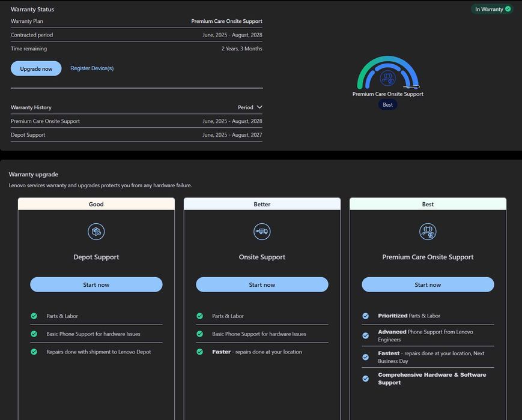Viewport: 522px width, 420px height.
Task: Click the Warranty Plan value Premium Care Onsite Support
Action: click(226, 21)
